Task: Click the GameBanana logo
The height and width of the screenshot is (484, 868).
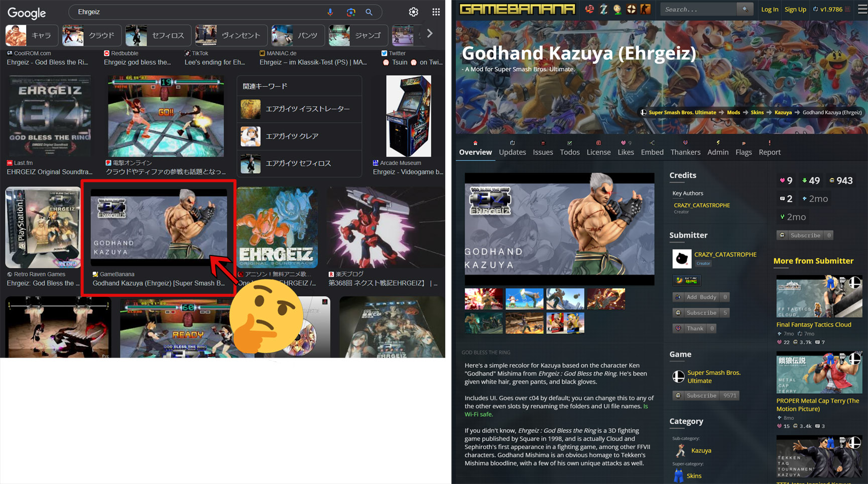Action: coord(517,9)
